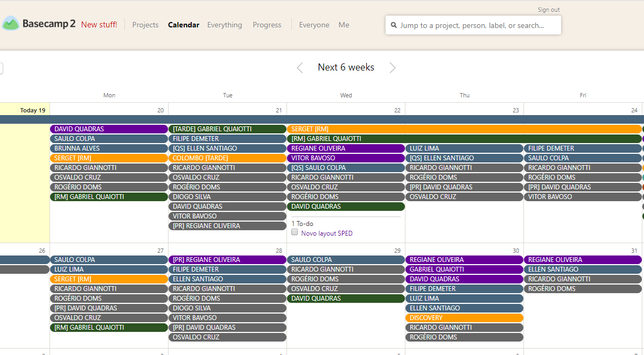Switch to the Everything view
644x355 pixels.
point(225,25)
